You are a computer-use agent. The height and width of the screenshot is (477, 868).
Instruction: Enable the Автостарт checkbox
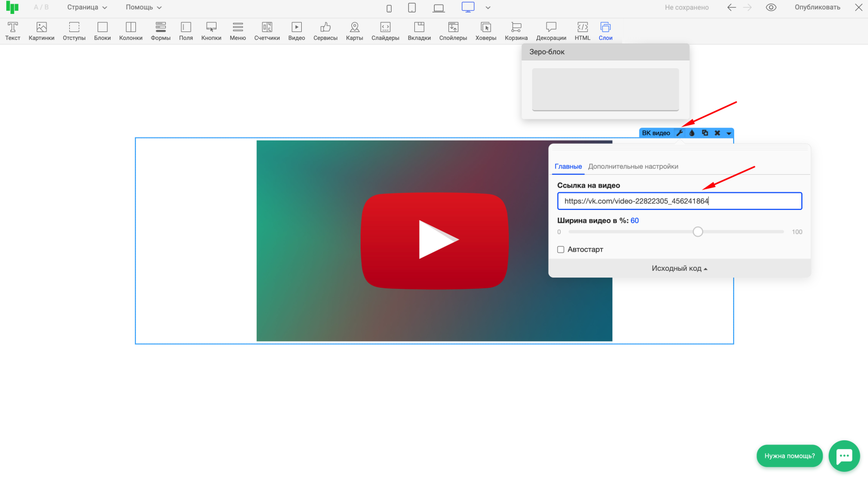coord(561,250)
